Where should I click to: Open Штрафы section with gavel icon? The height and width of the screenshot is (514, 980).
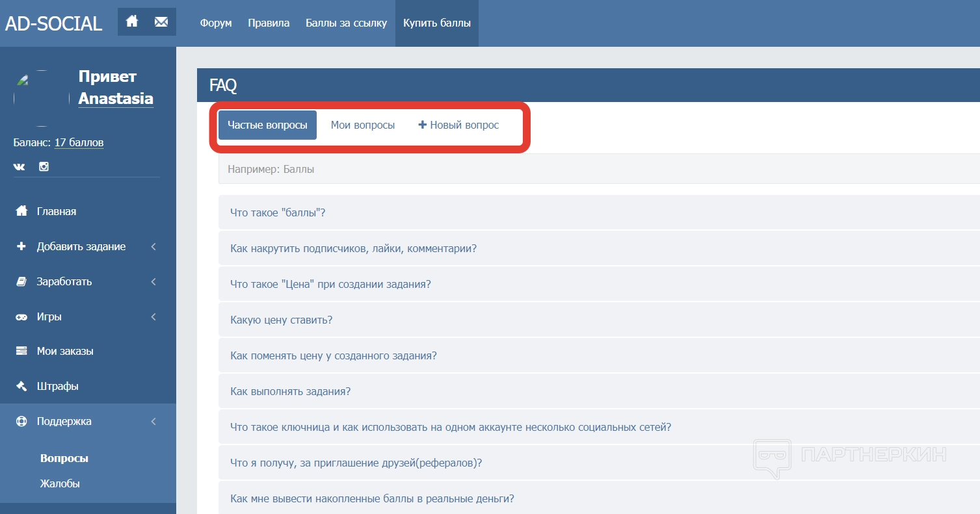pos(57,386)
